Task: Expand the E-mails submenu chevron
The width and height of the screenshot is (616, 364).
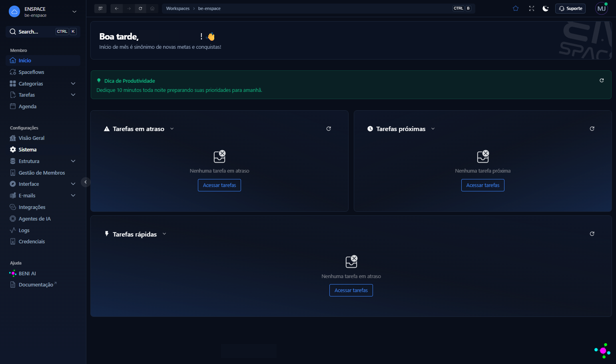Action: (73, 195)
